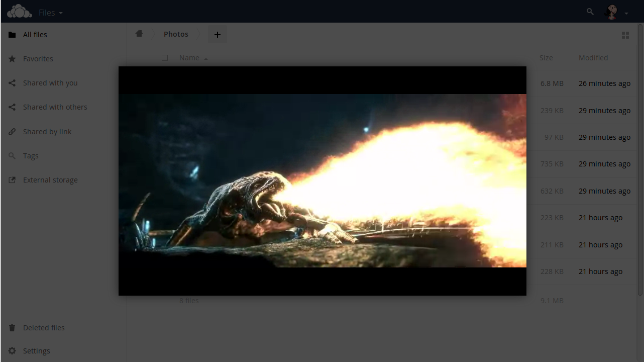This screenshot has height=362, width=644.
Task: Switch to grid view layout
Action: tap(625, 35)
